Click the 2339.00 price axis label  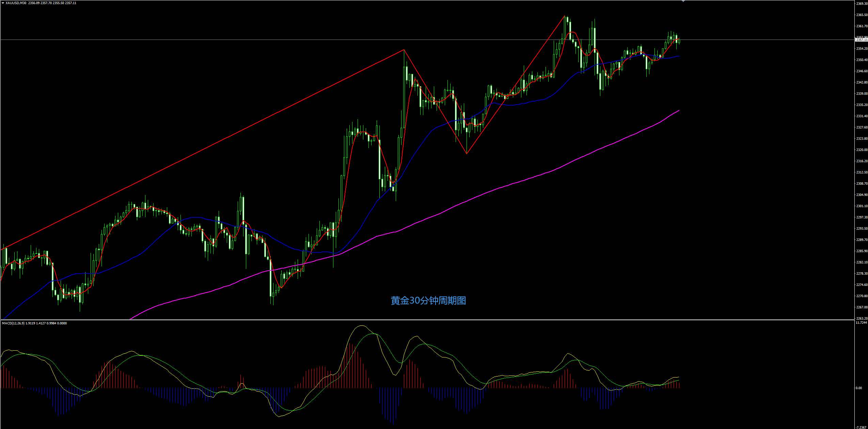pyautogui.click(x=862, y=94)
